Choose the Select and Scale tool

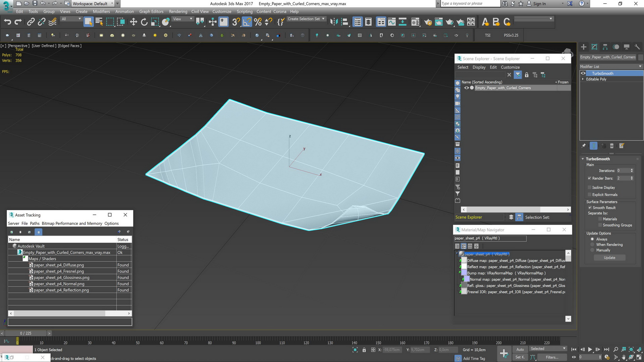pyautogui.click(x=155, y=22)
